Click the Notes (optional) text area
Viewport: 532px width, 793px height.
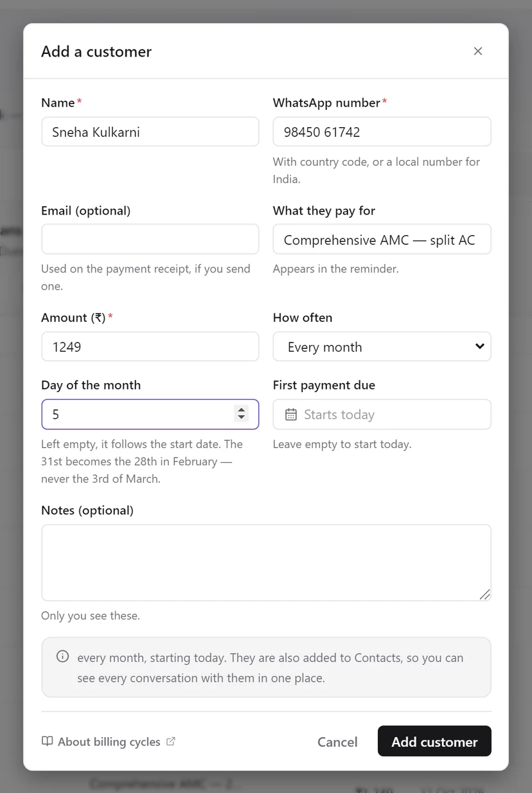(266, 563)
